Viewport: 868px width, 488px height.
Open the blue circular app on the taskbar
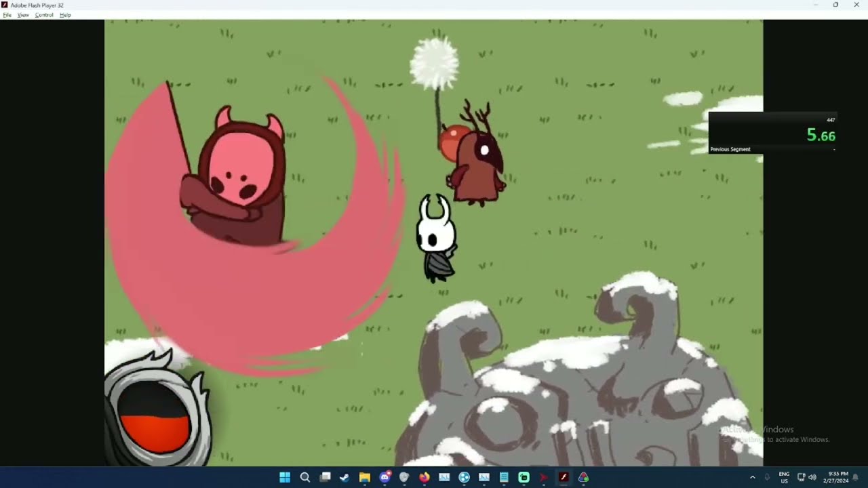pyautogui.click(x=464, y=477)
